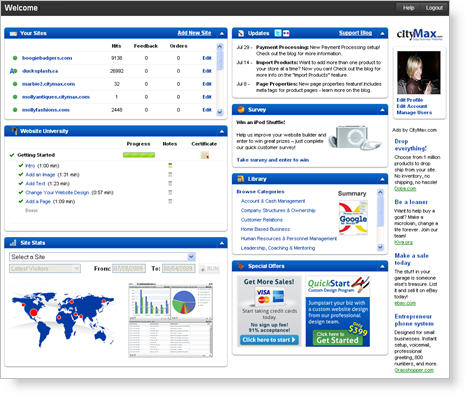The image size is (466, 395).
Task: Collapse the Site Stats panel
Action: (222, 243)
